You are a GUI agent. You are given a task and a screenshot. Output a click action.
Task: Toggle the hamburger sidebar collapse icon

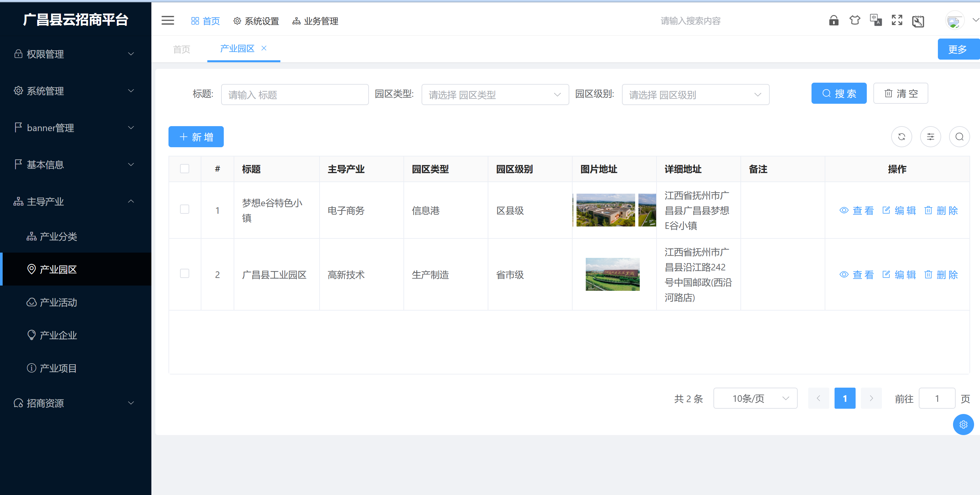[x=168, y=20]
